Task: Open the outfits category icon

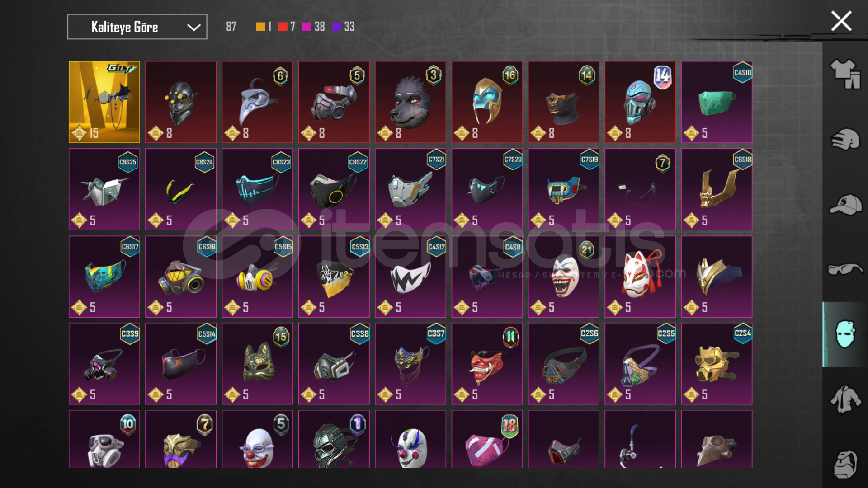Action: pos(845,74)
